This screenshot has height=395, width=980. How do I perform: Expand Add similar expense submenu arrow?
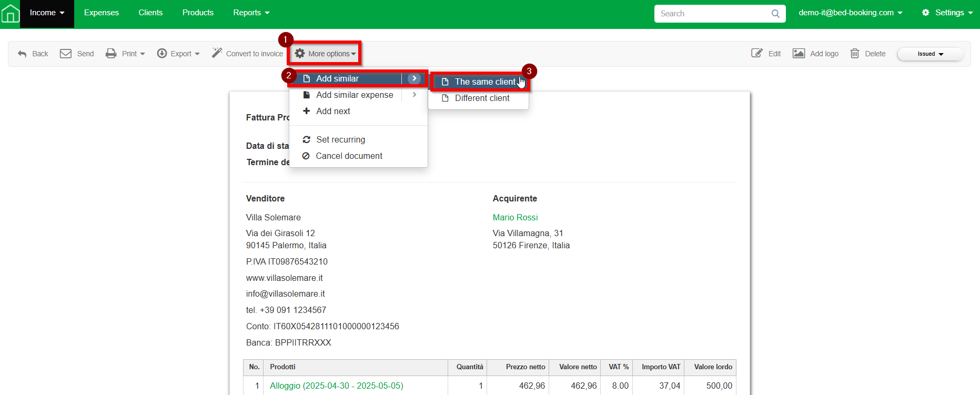[415, 95]
